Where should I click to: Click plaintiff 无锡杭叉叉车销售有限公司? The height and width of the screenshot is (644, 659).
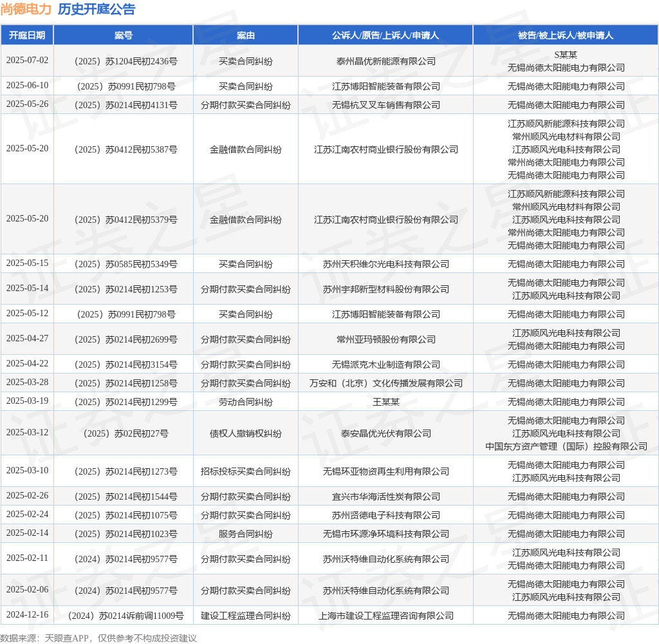(386, 105)
